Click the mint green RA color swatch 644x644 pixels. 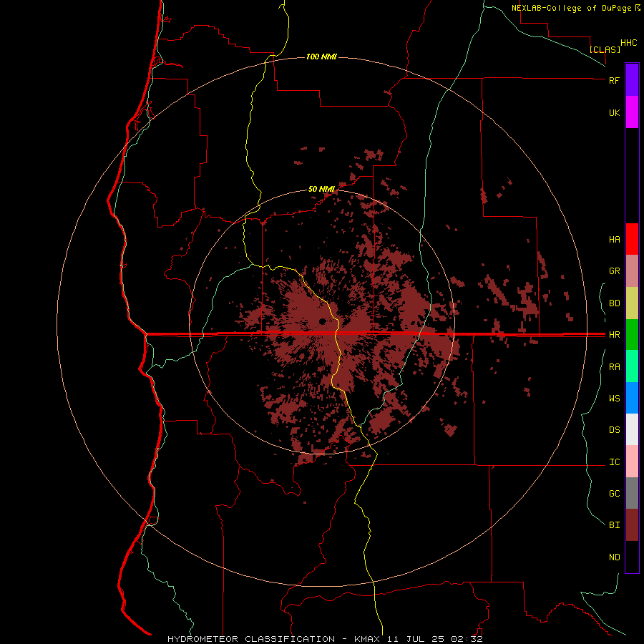632,366
